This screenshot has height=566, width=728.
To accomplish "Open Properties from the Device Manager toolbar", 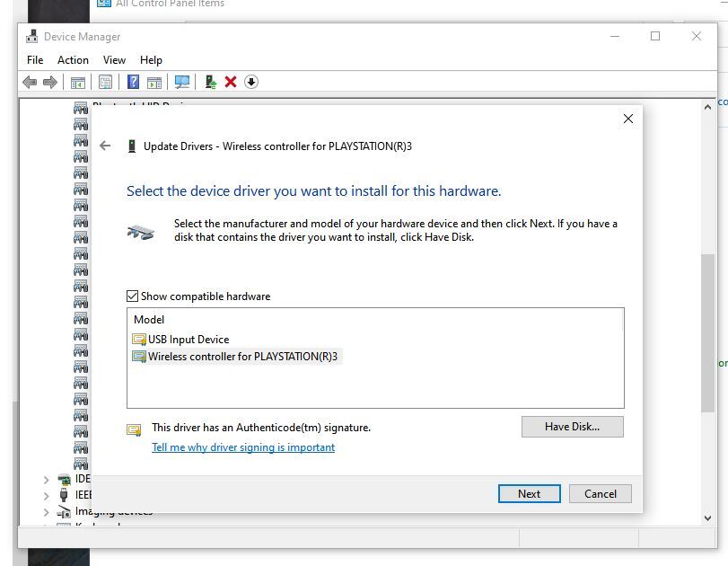I will (x=105, y=83).
